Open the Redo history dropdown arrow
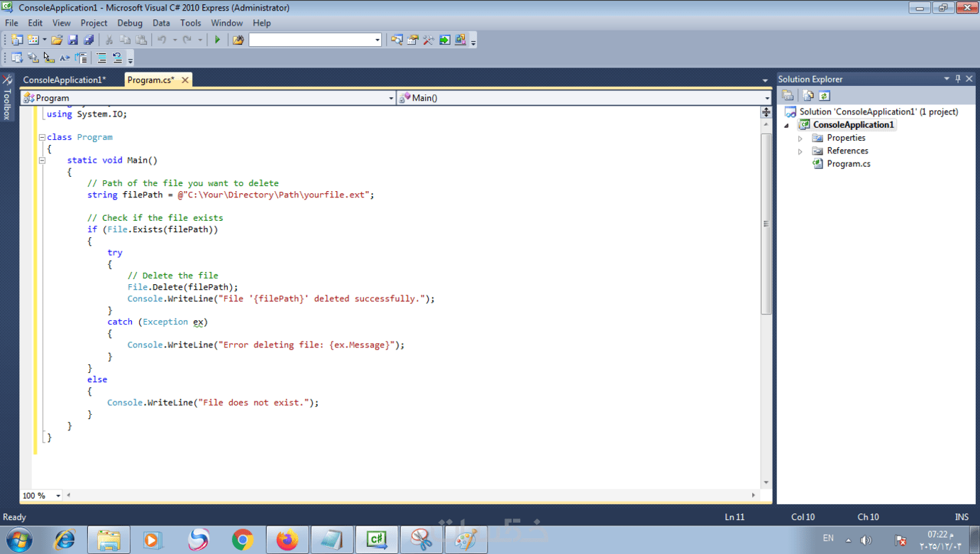The height and width of the screenshot is (554, 980). tap(200, 40)
